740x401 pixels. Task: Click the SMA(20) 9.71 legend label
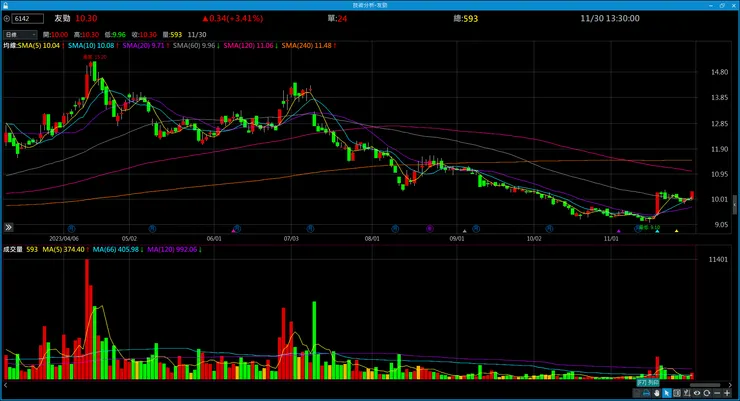pyautogui.click(x=143, y=46)
